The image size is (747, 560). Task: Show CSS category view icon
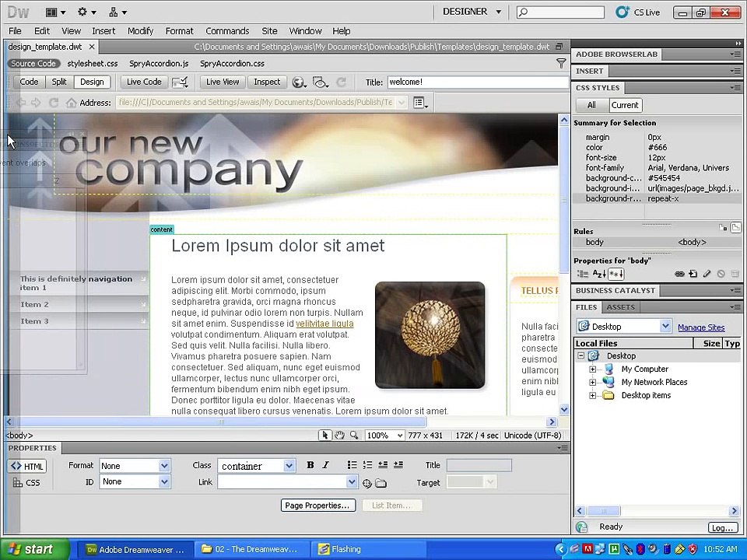tap(582, 274)
